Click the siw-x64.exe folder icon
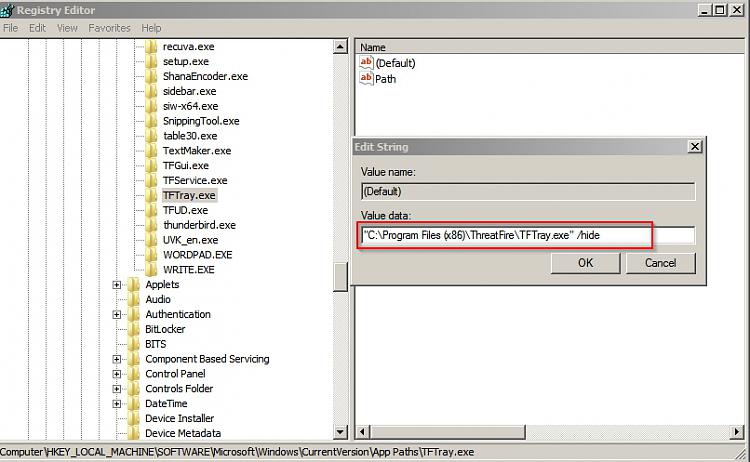Screen dimensions: 750x462 (151, 106)
